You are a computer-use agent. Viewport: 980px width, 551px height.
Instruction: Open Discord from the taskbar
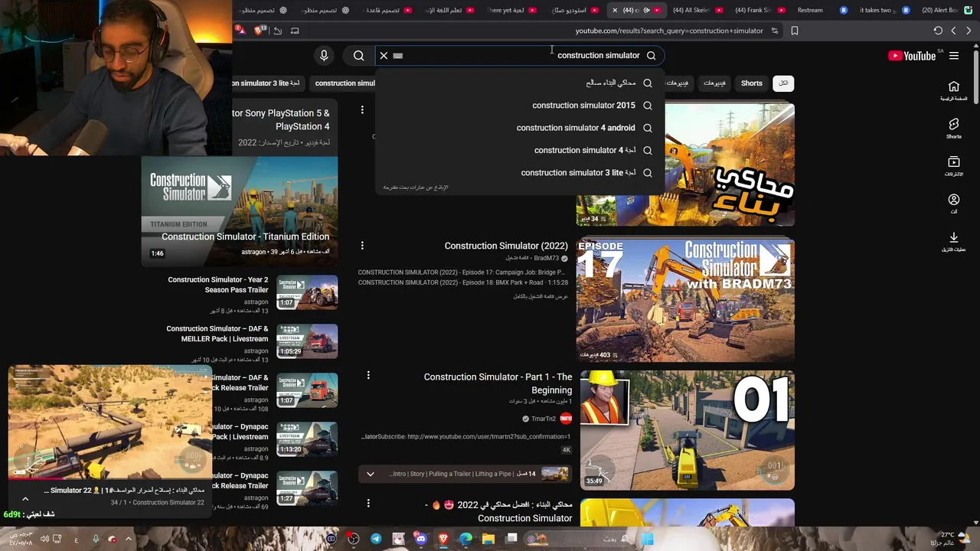coord(420,539)
